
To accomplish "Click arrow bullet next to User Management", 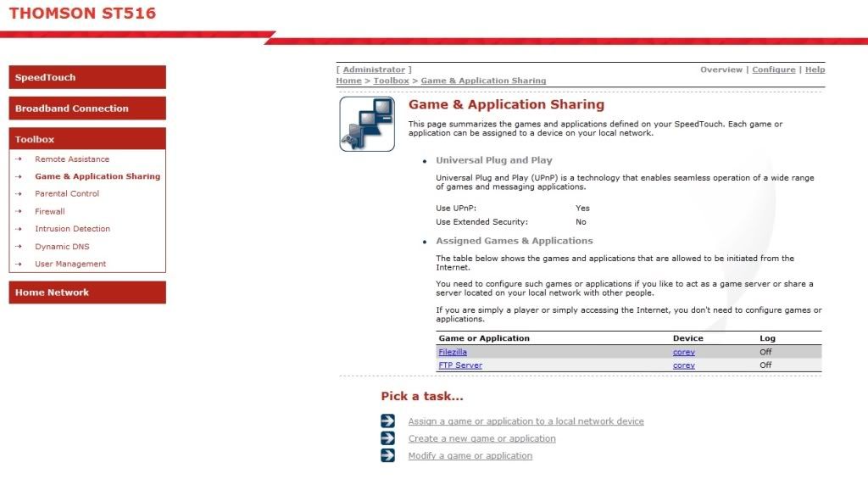I will (19, 264).
